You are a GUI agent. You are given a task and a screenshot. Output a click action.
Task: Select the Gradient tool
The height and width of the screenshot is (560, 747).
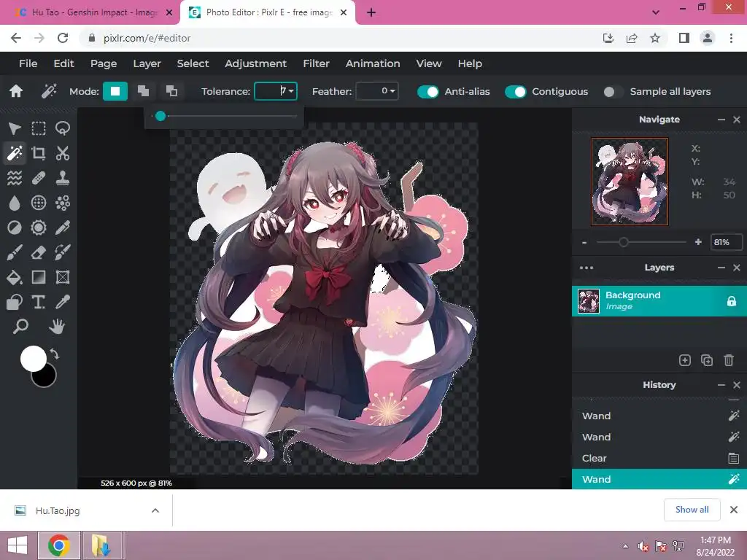[39, 277]
